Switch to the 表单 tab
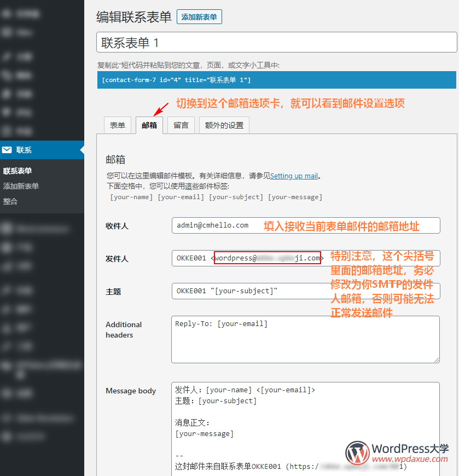The height and width of the screenshot is (476, 459). tap(118, 125)
